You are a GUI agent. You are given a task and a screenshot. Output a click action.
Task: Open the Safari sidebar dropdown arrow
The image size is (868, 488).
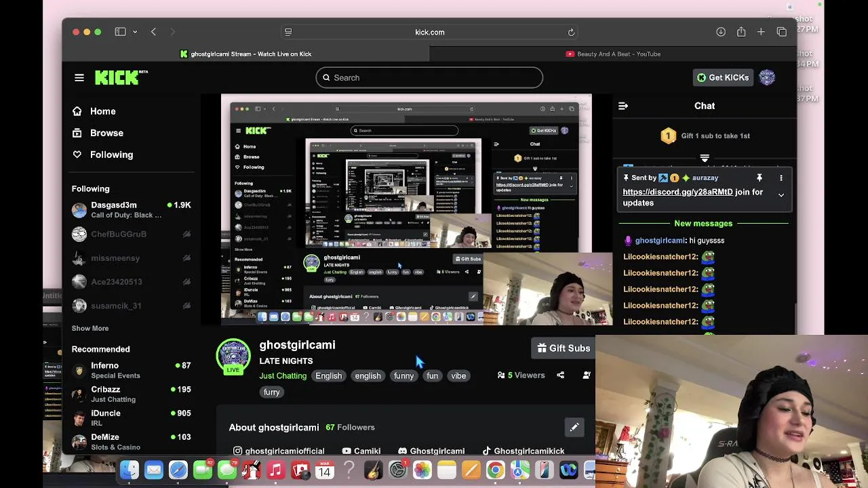click(x=135, y=32)
